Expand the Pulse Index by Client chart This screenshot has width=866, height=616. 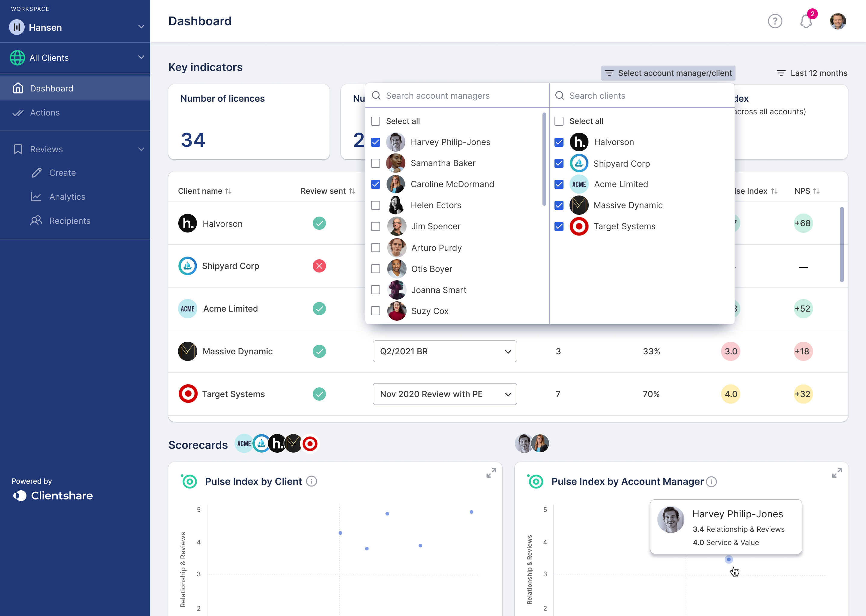tap(491, 473)
